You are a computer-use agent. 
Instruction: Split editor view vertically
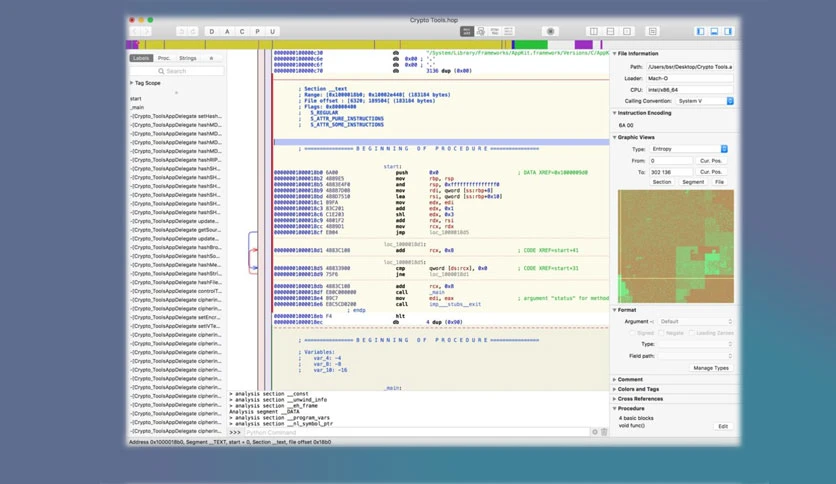click(x=593, y=31)
